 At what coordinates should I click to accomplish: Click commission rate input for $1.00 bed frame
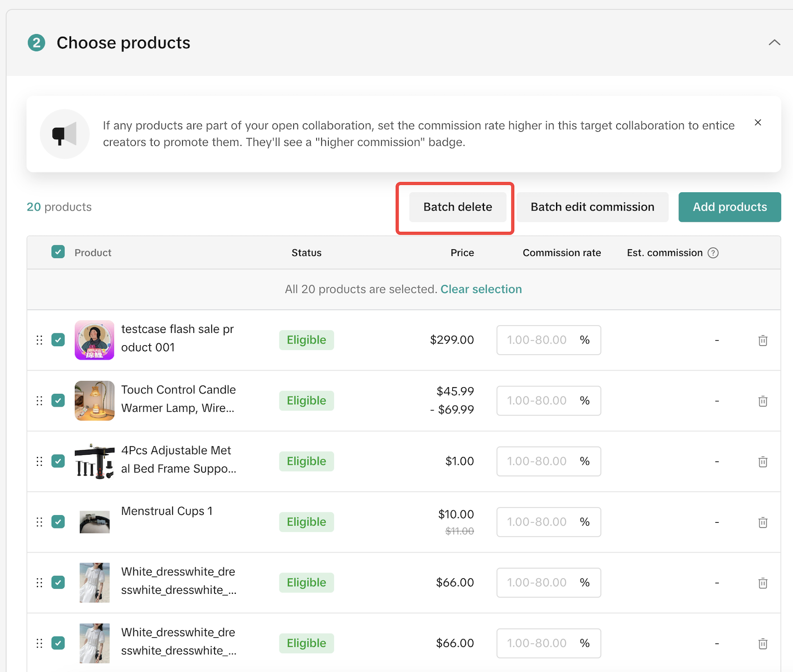click(536, 461)
